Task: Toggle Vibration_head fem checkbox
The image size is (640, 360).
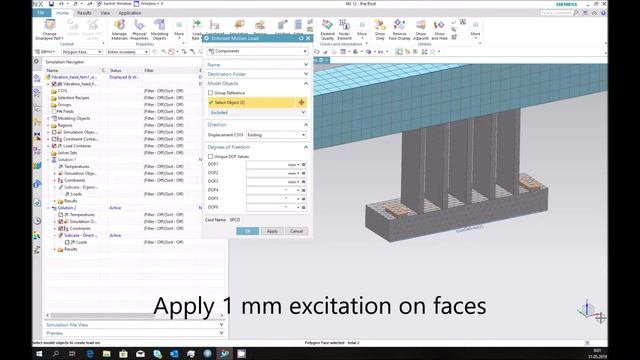Action: coord(54,84)
